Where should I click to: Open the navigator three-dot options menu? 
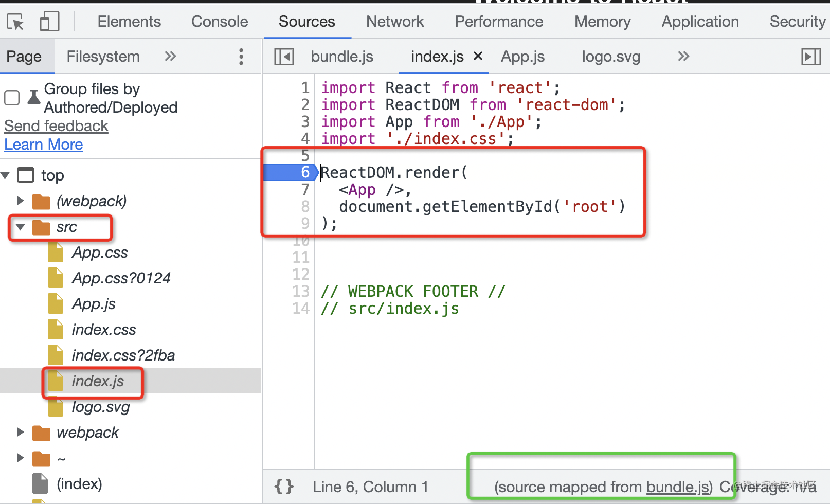click(x=241, y=57)
